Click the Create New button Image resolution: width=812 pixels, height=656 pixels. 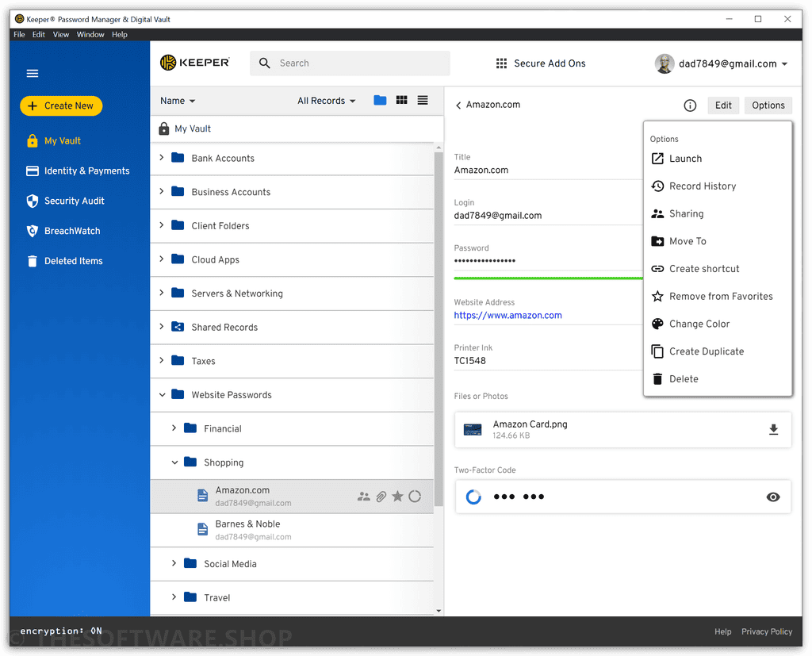61,105
